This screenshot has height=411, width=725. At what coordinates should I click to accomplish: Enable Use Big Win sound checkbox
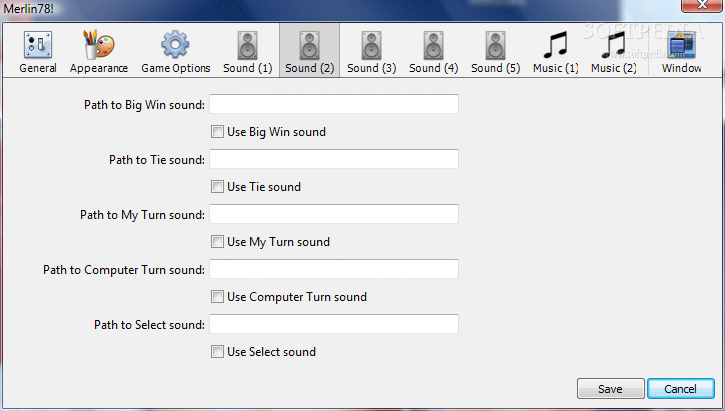click(217, 132)
